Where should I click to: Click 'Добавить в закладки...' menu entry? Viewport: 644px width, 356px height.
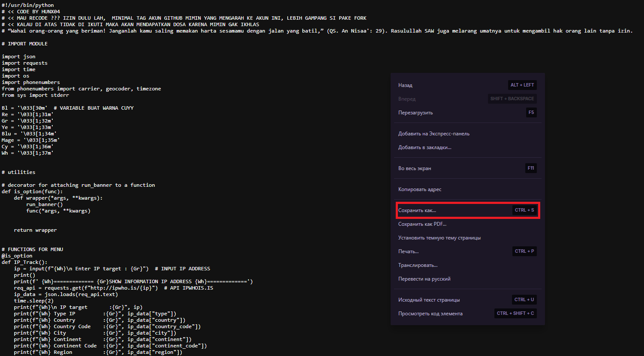424,147
